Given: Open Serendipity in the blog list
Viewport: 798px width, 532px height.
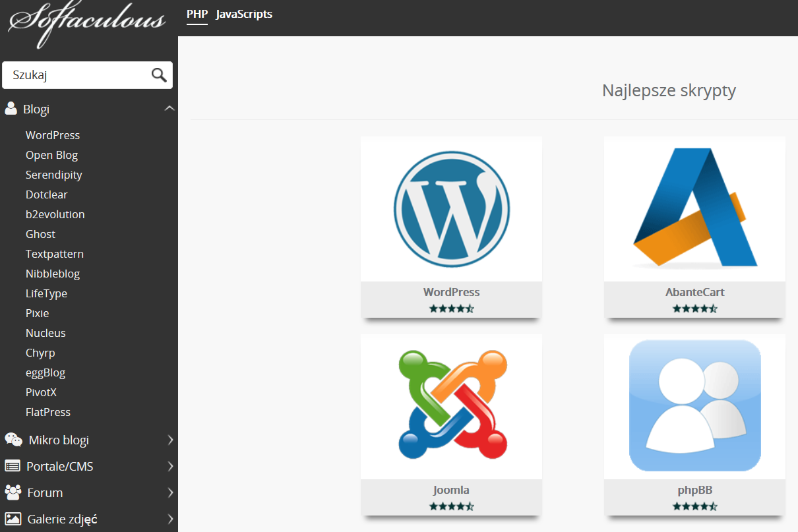Looking at the screenshot, I should coord(54,175).
